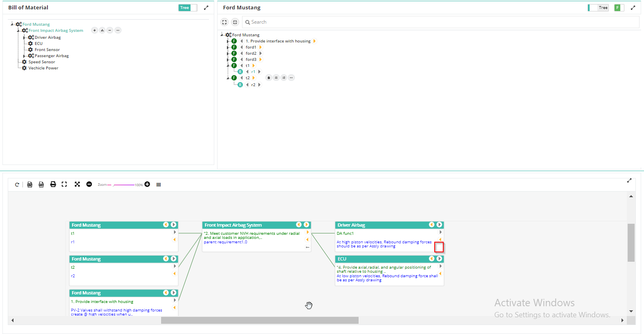Expand the ford3 function node
The height and width of the screenshot is (334, 644).
click(x=228, y=60)
